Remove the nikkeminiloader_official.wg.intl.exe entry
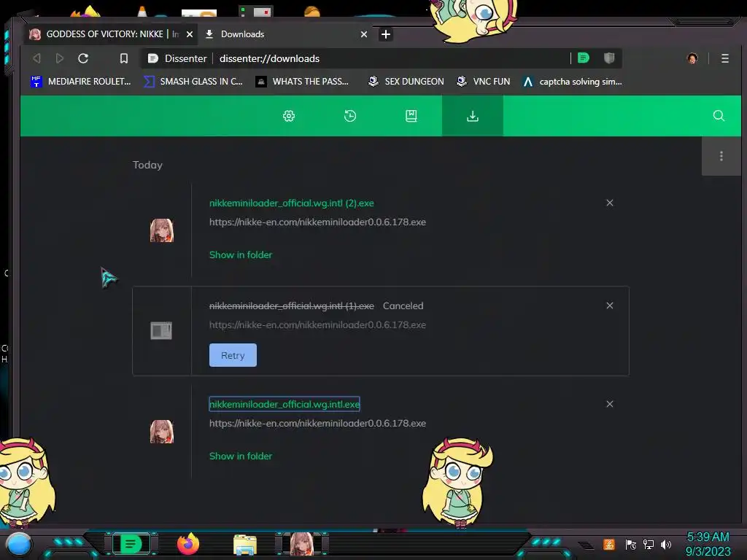 click(610, 404)
